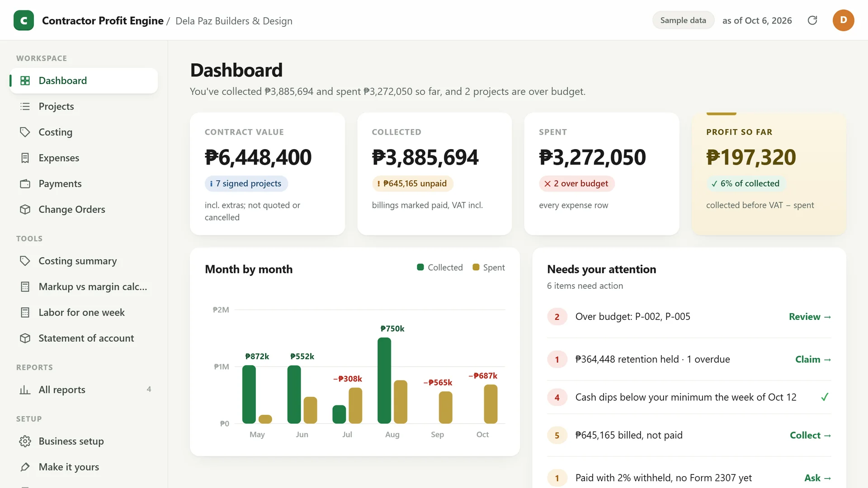Review over budget projects P-002, P-005
This screenshot has height=488, width=868.
pyautogui.click(x=810, y=317)
